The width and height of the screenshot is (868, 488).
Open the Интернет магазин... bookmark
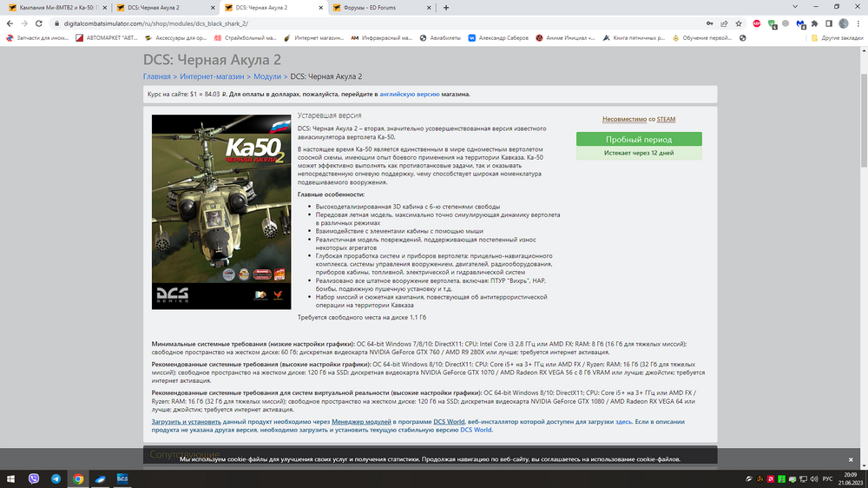click(x=314, y=38)
